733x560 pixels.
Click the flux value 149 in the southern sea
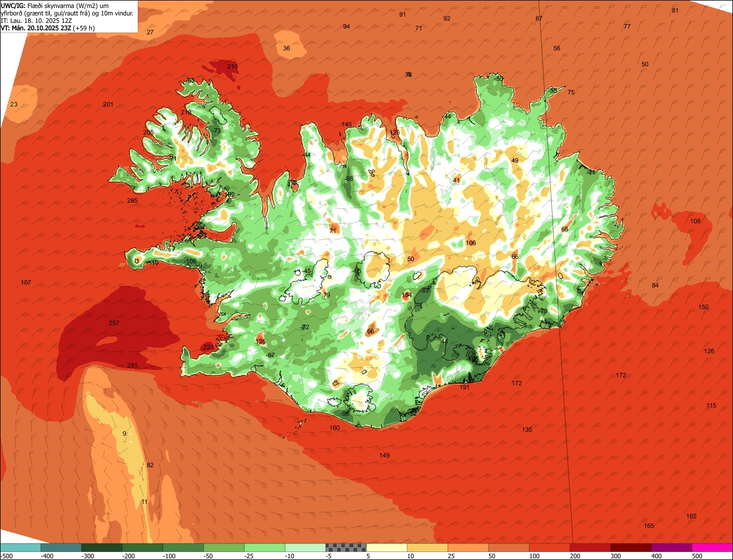coord(384,455)
